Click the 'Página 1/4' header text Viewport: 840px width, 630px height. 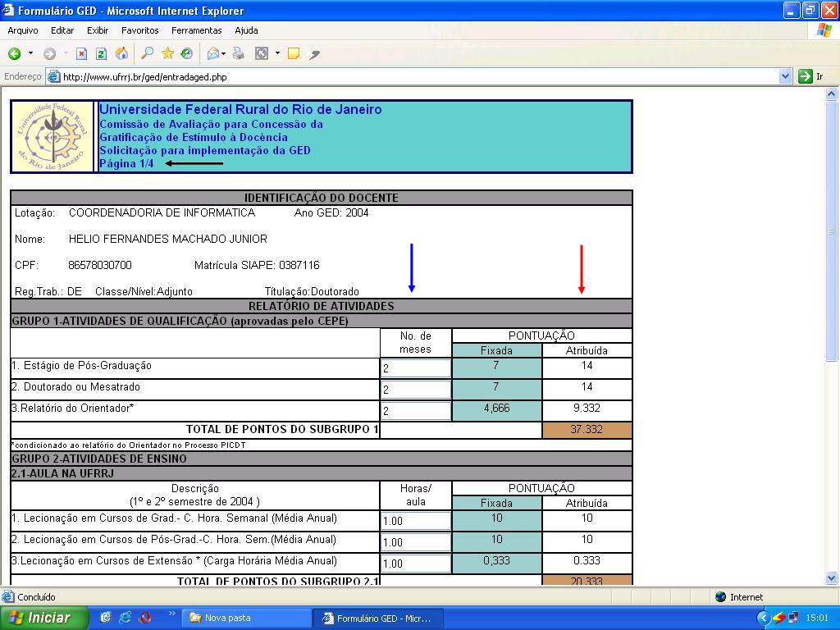click(126, 163)
